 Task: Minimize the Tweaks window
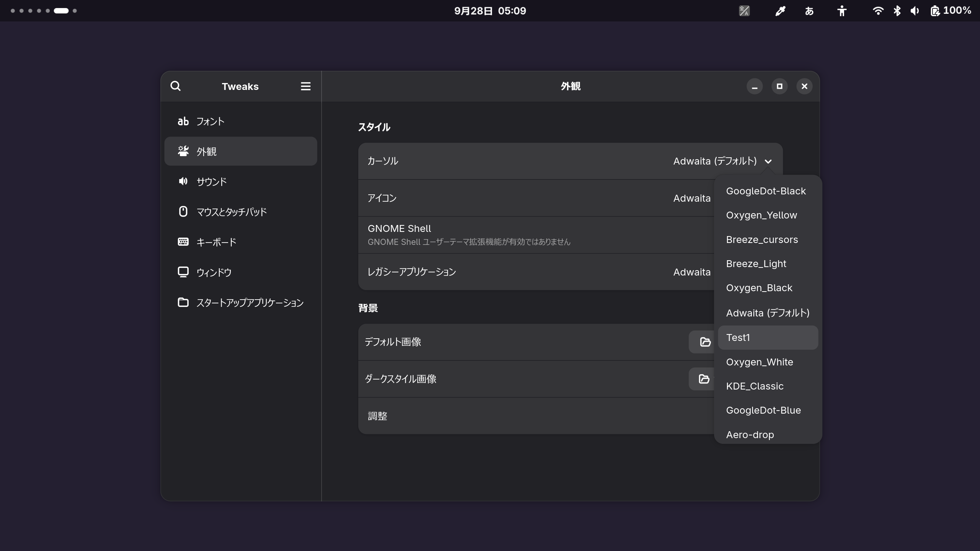[755, 86]
